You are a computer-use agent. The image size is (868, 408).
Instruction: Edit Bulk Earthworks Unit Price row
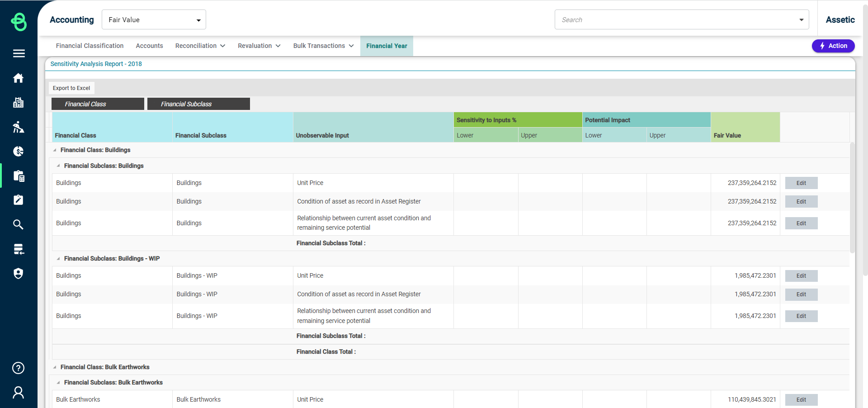tap(801, 400)
